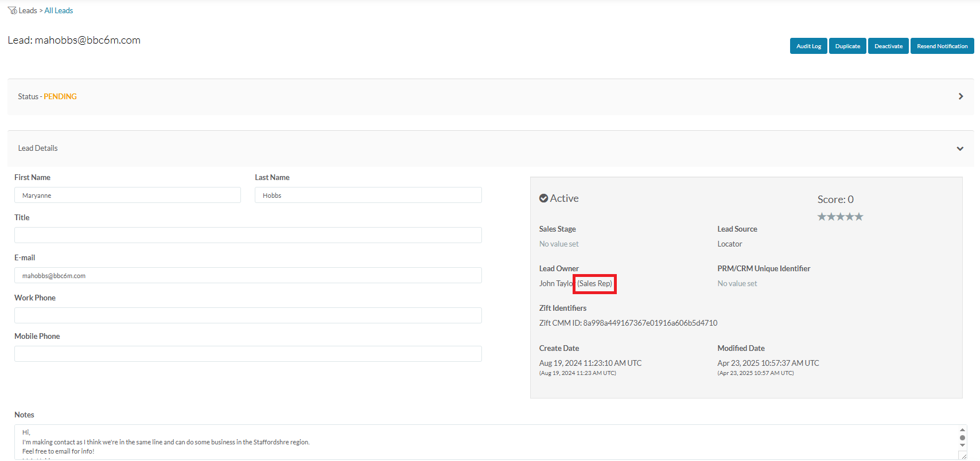This screenshot has height=461, width=980.
Task: Click the Notes textarea resize handle
Action: (x=963, y=455)
